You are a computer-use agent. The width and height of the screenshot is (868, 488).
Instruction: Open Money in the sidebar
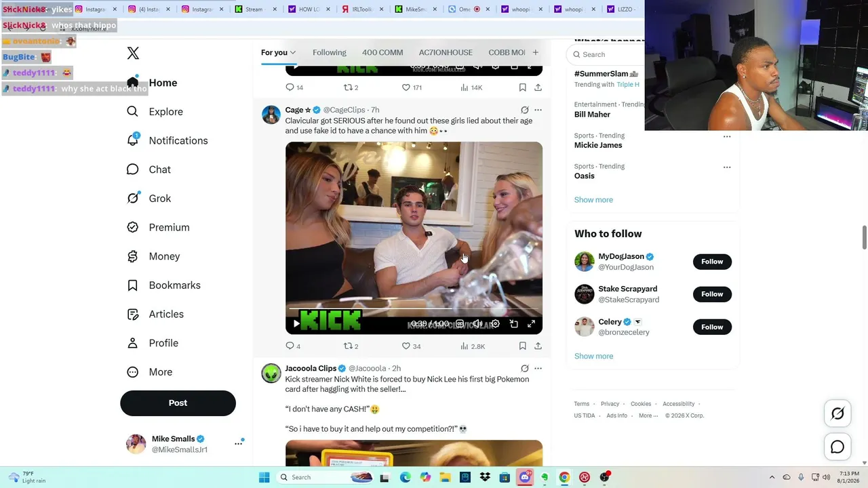[153, 256]
